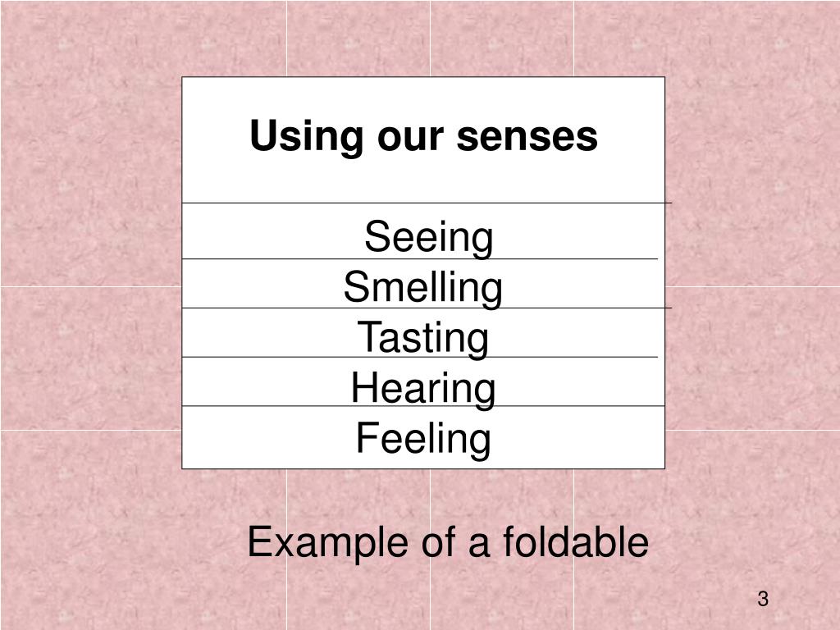Image resolution: width=840 pixels, height=630 pixels.
Task: Click the 'Hearing' label
Action: tap(423, 387)
